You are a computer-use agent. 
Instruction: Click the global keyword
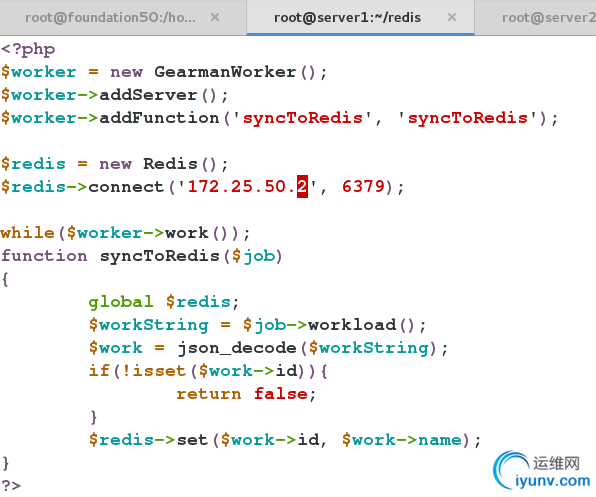(x=121, y=302)
